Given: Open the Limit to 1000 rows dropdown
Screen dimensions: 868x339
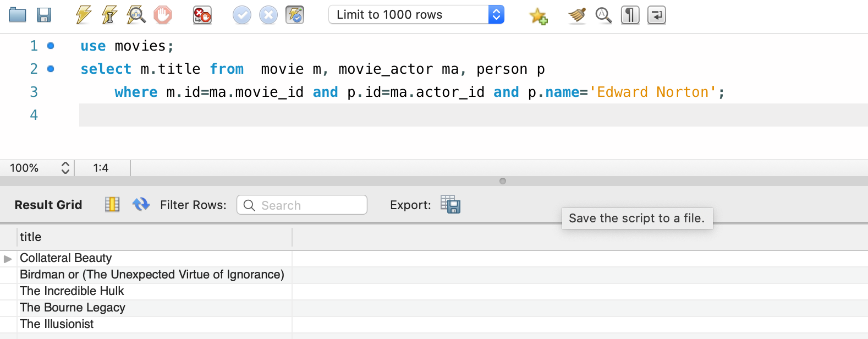Looking at the screenshot, I should click(x=416, y=15).
